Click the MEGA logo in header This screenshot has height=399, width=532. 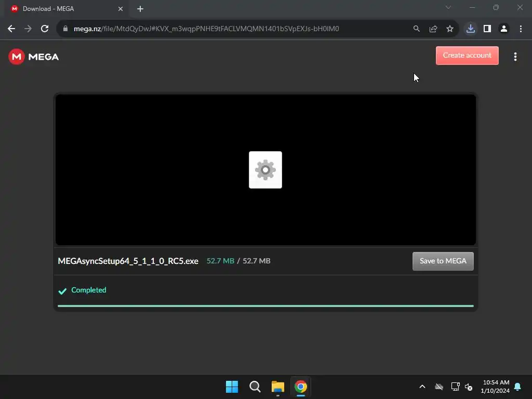34,57
